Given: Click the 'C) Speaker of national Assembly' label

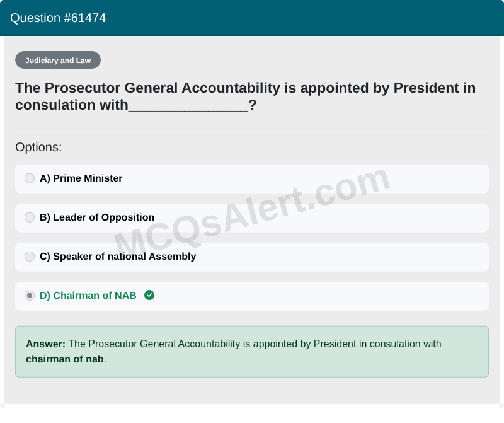Looking at the screenshot, I should point(118,257).
